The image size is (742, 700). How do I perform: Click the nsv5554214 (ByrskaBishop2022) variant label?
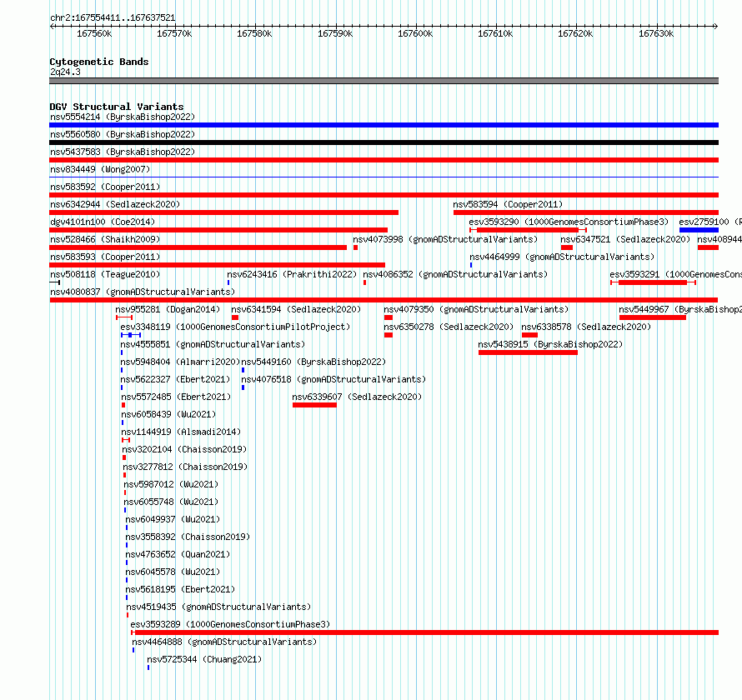(123, 117)
